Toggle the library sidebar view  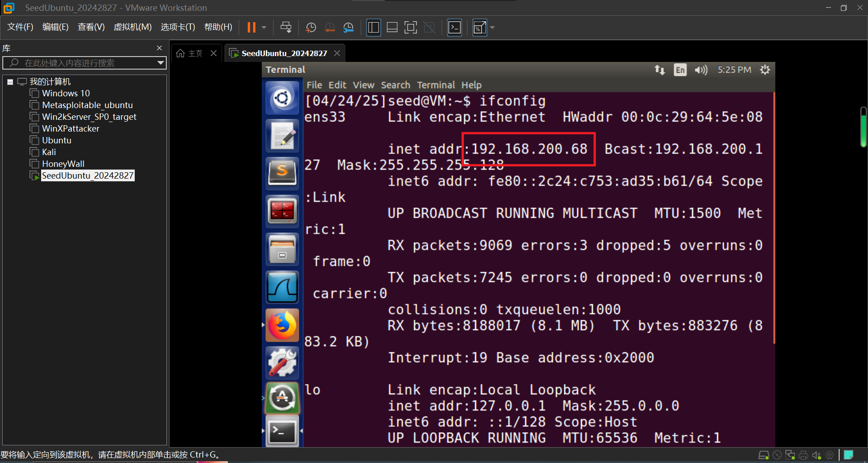(373, 28)
